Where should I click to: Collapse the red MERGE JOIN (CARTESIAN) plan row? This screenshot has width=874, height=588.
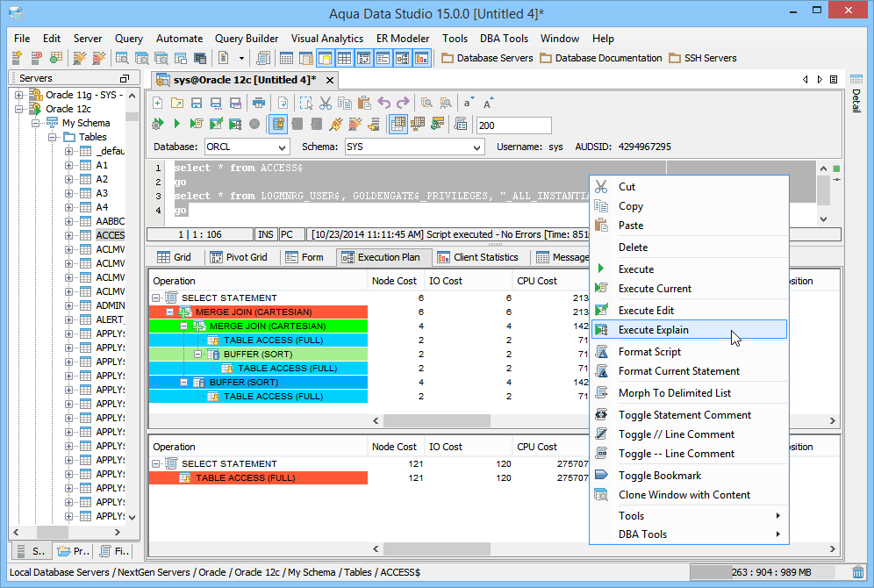[x=170, y=312]
